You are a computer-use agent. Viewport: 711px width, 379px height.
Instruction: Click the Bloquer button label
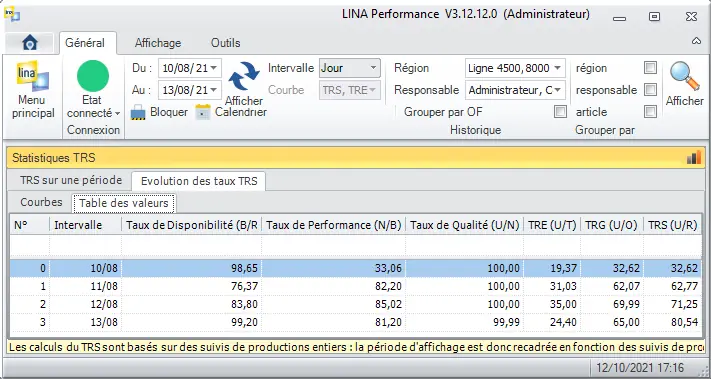tap(169, 112)
